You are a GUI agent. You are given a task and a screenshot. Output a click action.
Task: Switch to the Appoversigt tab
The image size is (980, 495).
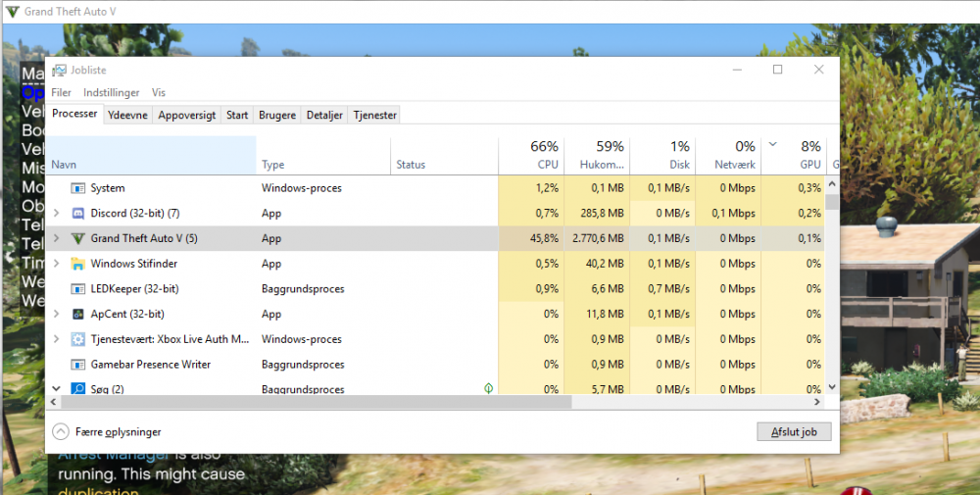click(x=187, y=115)
